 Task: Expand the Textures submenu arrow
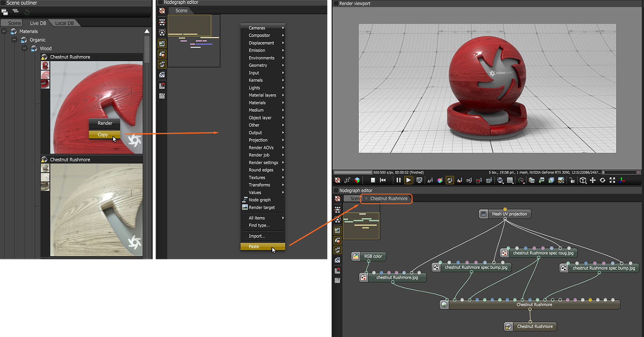tap(283, 177)
